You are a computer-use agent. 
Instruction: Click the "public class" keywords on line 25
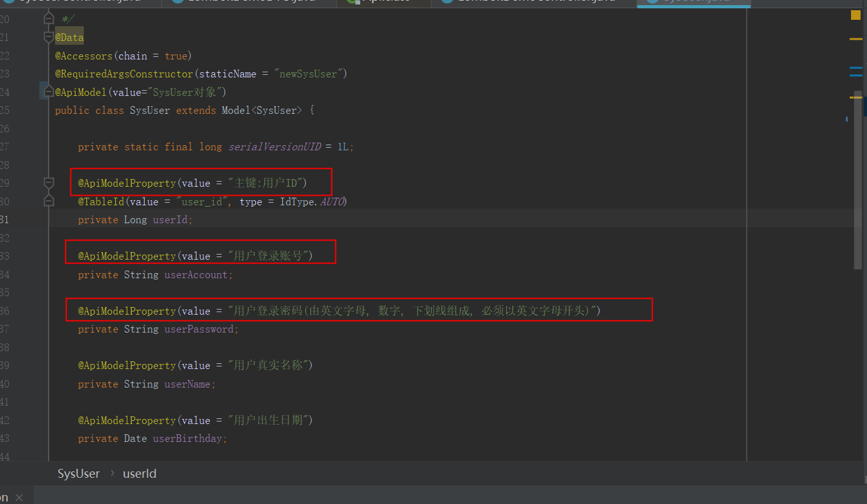pyautogui.click(x=90, y=111)
